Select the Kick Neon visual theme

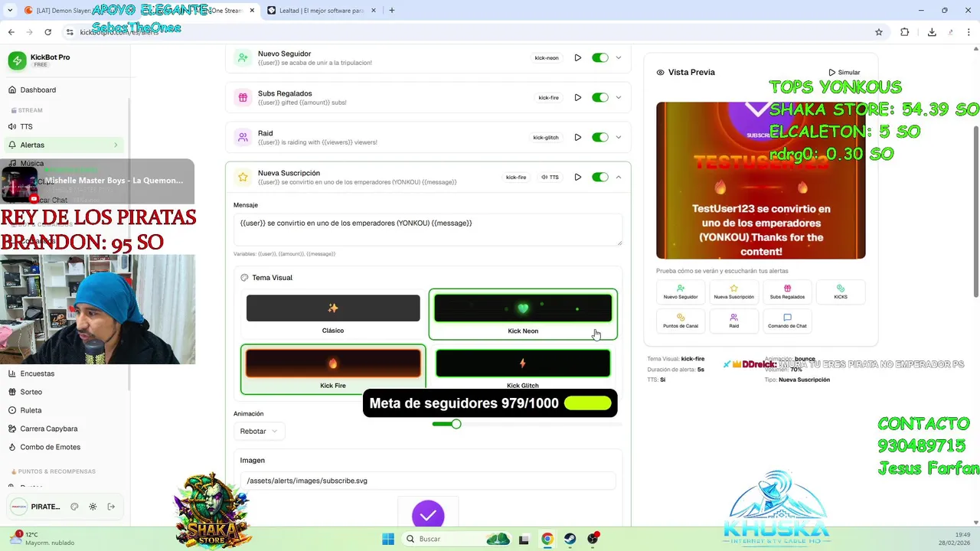(523, 315)
